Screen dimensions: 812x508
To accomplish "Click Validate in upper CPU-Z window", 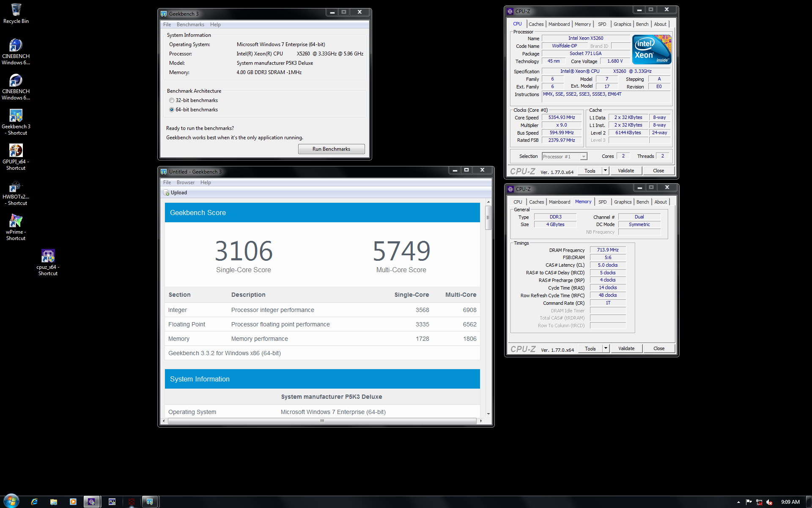I will click(x=626, y=171).
